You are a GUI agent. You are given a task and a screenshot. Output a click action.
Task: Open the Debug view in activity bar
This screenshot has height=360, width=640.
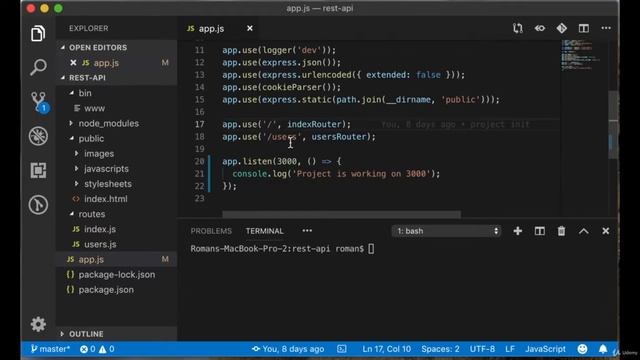pos(38,136)
